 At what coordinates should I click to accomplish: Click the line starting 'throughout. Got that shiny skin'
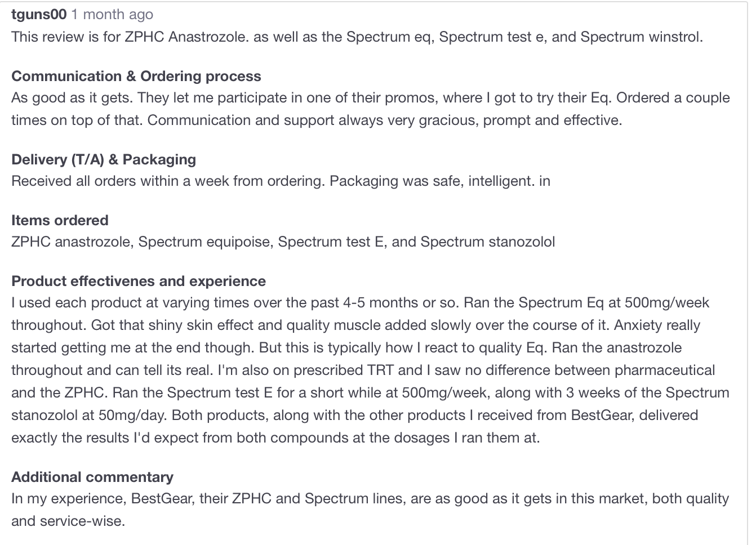click(x=356, y=325)
